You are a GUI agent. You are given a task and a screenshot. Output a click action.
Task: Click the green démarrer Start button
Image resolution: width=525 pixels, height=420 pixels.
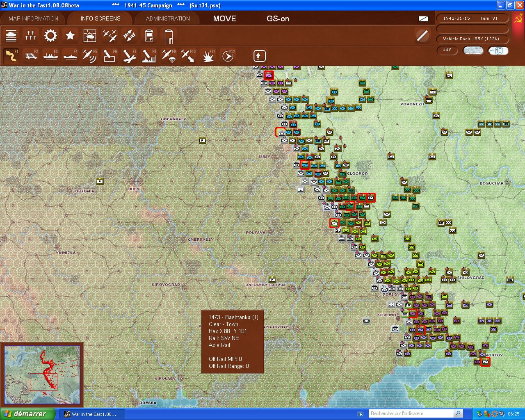coord(27,414)
